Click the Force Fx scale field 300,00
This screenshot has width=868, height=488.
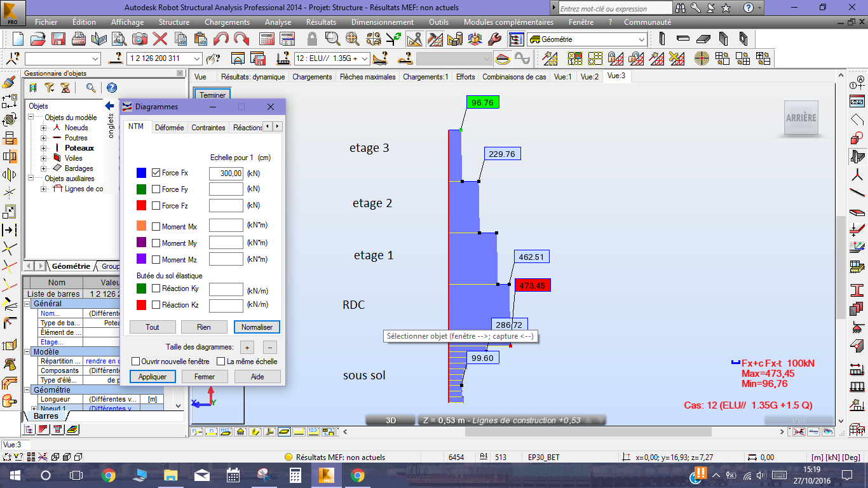(x=226, y=173)
